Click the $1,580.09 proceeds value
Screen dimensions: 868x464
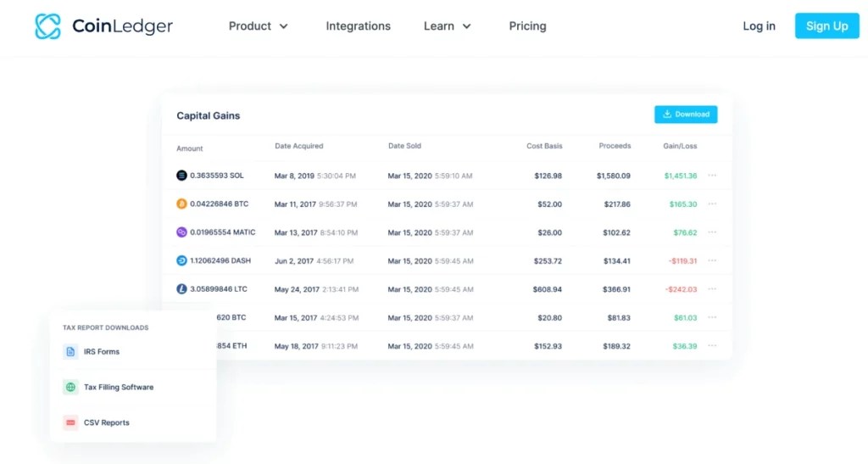[614, 176]
